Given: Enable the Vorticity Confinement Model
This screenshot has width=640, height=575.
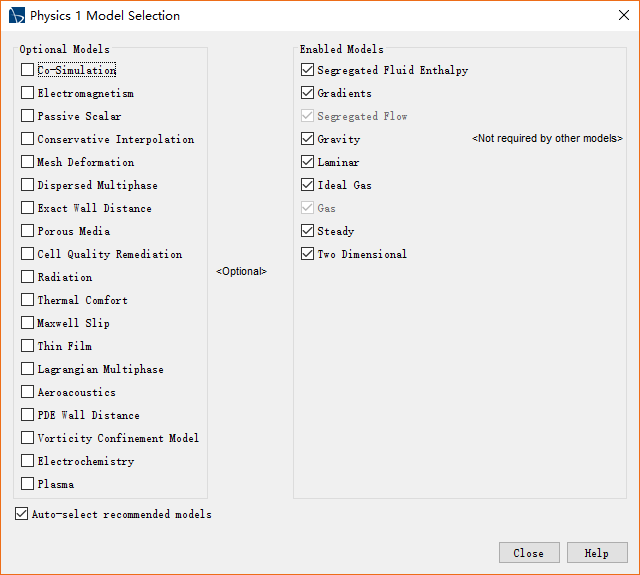Looking at the screenshot, I should [27, 438].
